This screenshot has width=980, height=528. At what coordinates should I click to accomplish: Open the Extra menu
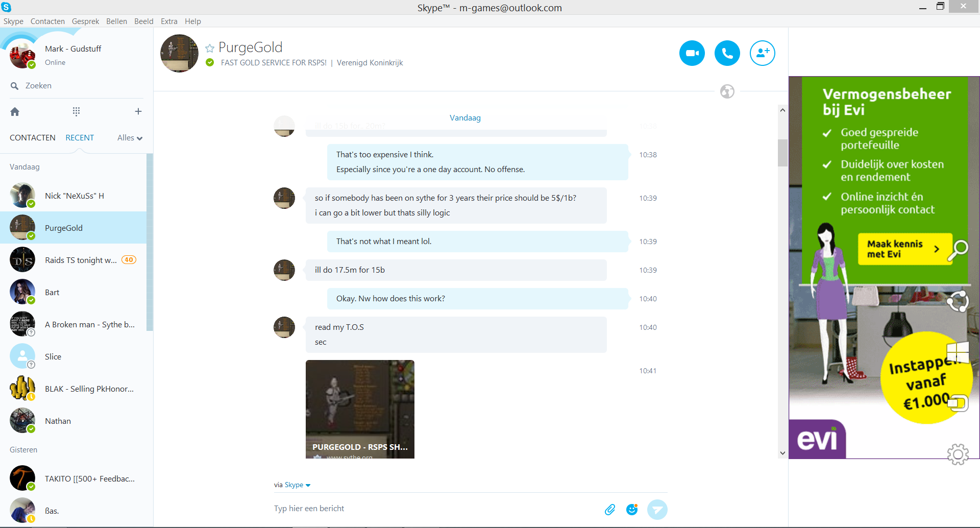coord(169,21)
